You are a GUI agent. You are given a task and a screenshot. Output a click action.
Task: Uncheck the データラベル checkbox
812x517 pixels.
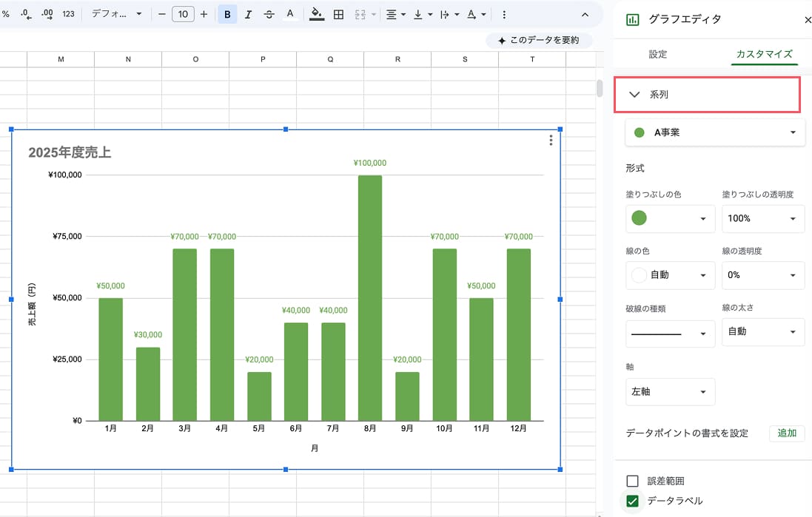tap(632, 501)
